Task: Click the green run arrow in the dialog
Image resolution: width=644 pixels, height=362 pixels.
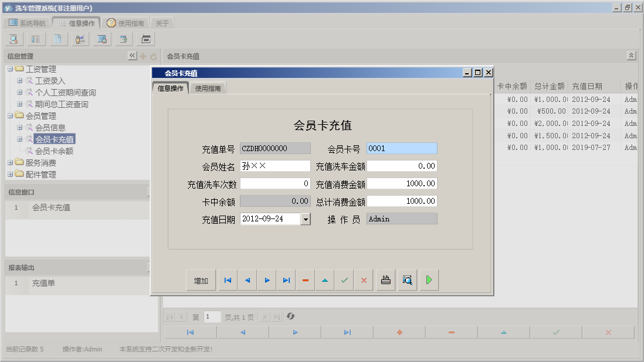Action: [x=428, y=279]
